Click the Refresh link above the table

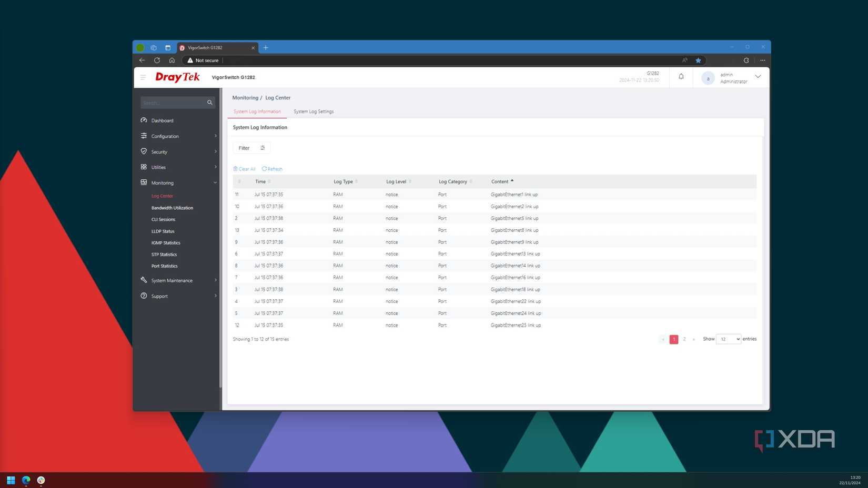coord(272,169)
